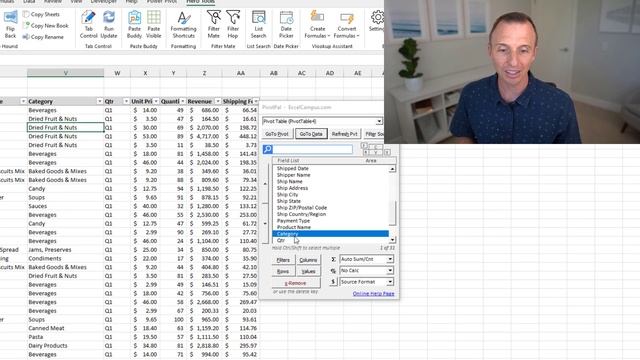
Task: Select column header AA
Action: coord(241,73)
